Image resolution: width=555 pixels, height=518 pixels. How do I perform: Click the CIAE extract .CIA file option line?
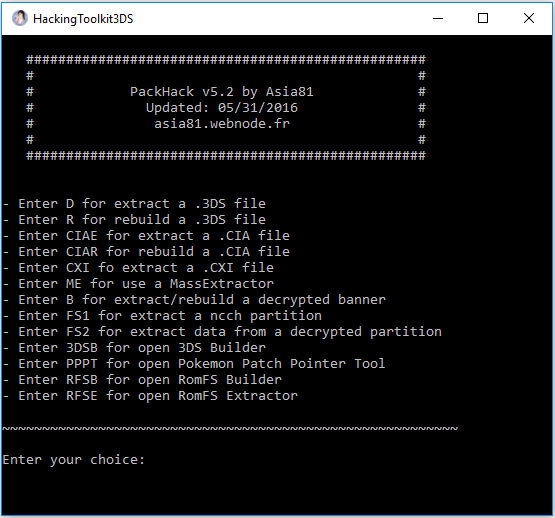pyautogui.click(x=147, y=235)
